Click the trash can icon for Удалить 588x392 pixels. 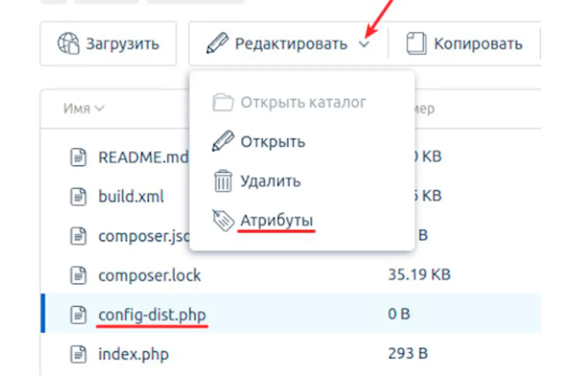(x=222, y=181)
